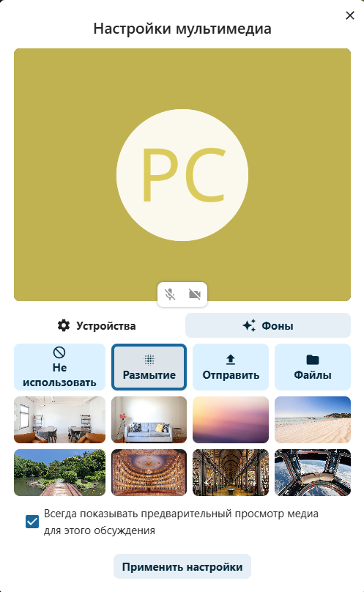Click Применить настройки button

coord(182,566)
